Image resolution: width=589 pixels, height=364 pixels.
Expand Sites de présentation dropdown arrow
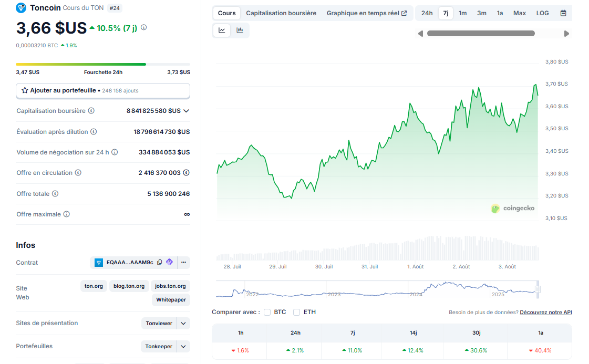tap(183, 324)
